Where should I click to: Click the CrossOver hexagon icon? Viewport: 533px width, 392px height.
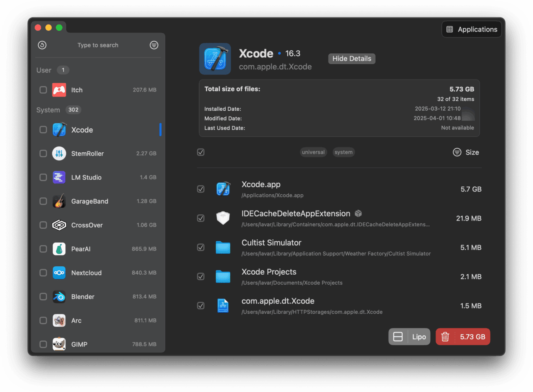[59, 225]
